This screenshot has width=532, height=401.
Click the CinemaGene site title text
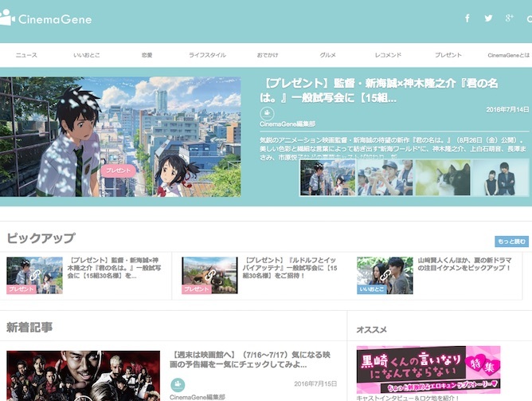(55, 19)
